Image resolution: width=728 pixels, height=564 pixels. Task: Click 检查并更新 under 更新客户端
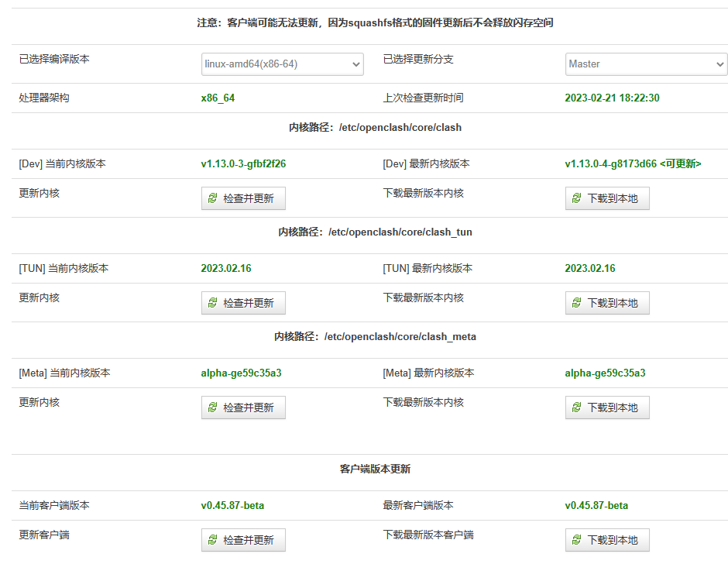pyautogui.click(x=243, y=540)
